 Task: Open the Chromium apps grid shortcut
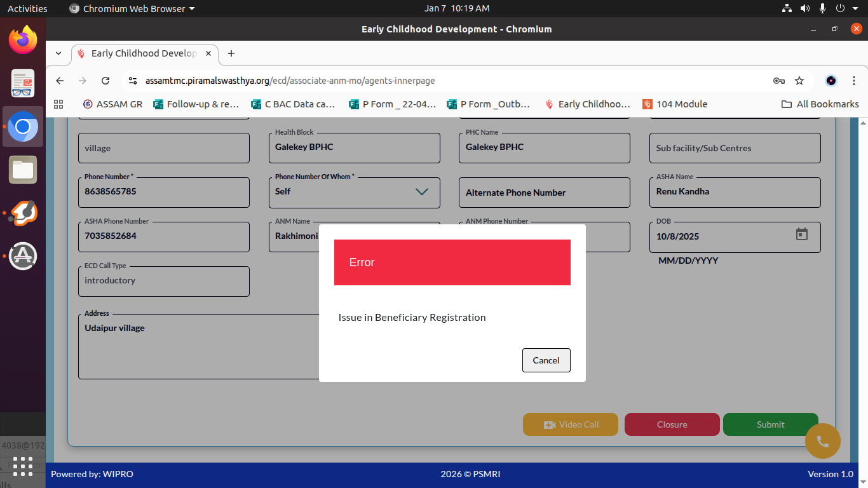59,104
